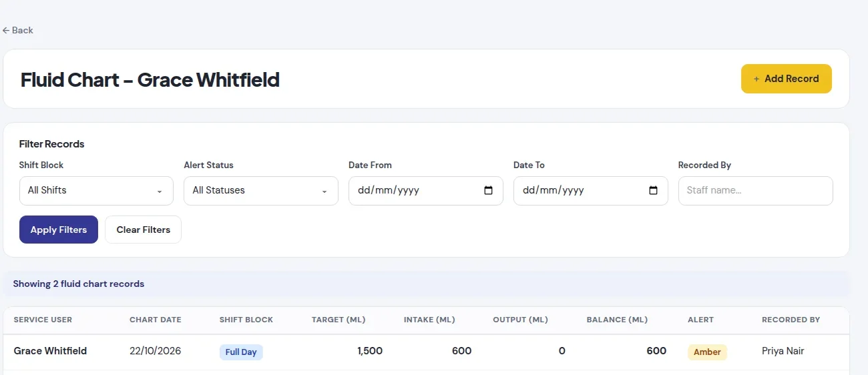This screenshot has height=375, width=868.
Task: Open the Shift Block select box
Action: click(96, 190)
